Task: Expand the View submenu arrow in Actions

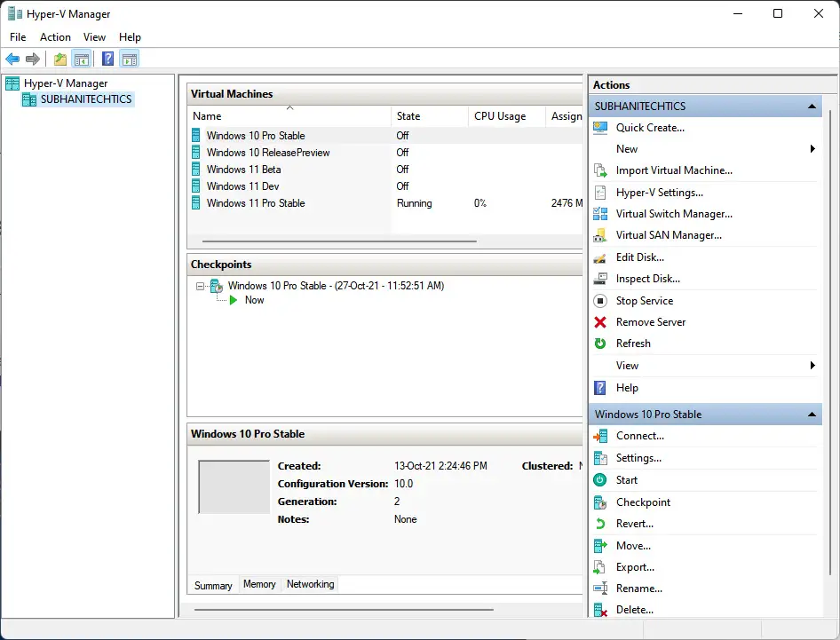Action: click(x=812, y=365)
